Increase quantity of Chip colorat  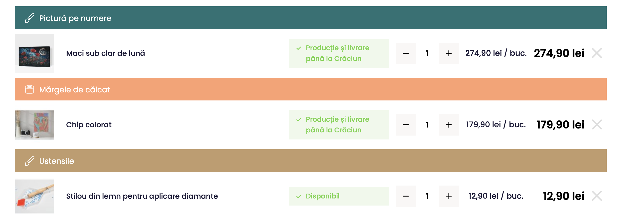(x=449, y=125)
